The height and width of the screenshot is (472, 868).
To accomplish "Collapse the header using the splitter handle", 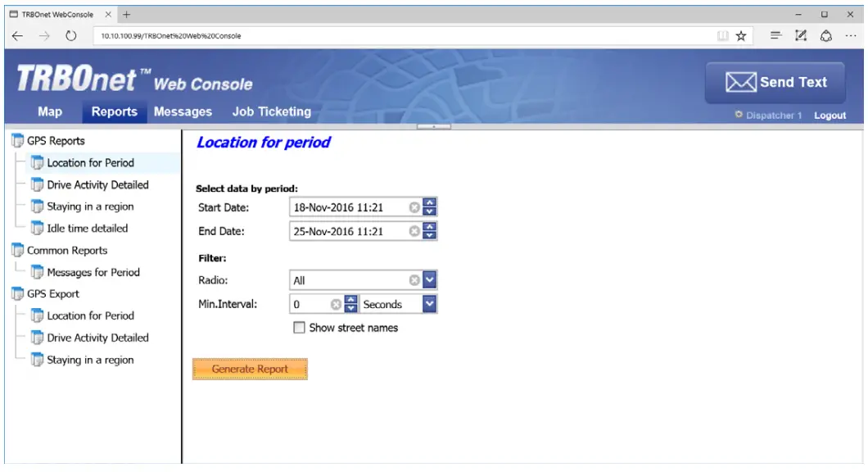I will tap(434, 126).
